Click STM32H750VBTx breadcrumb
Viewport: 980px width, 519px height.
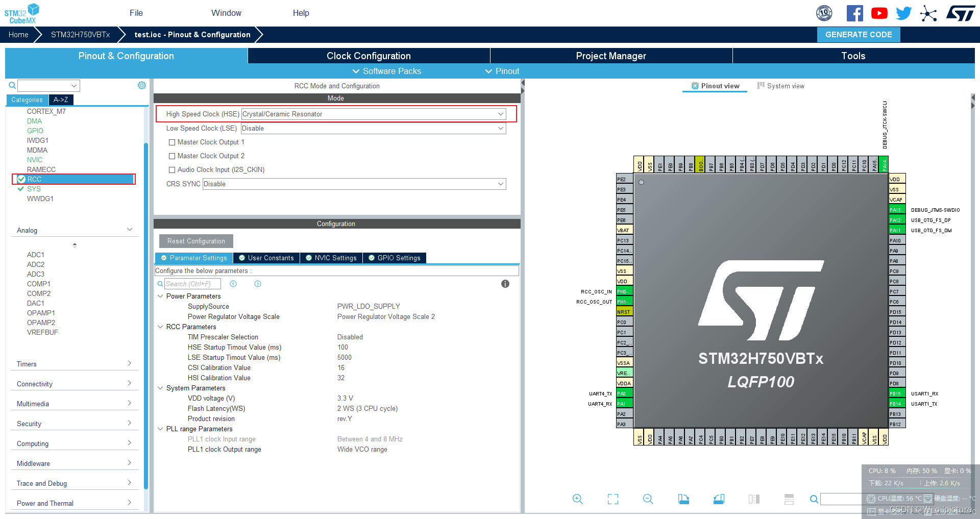[80, 35]
